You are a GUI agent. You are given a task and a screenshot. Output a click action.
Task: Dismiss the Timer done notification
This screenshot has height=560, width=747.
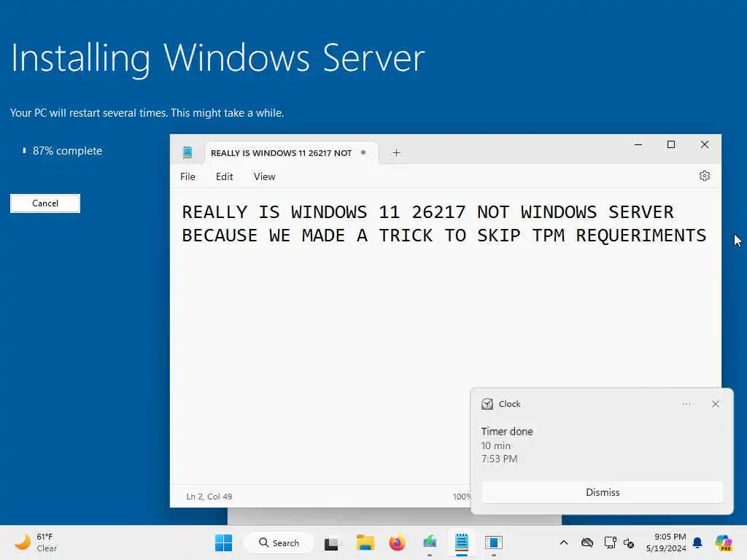[x=602, y=492]
